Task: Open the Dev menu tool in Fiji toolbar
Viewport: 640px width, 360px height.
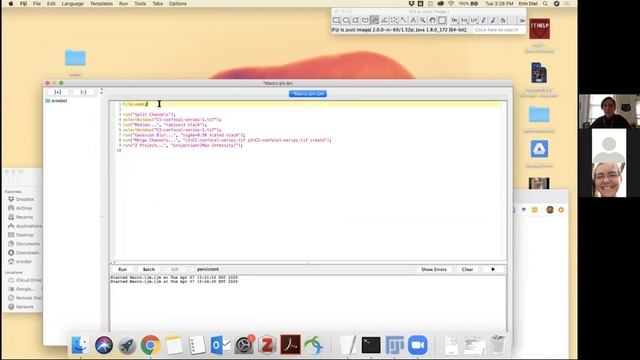Action: pos(455,20)
